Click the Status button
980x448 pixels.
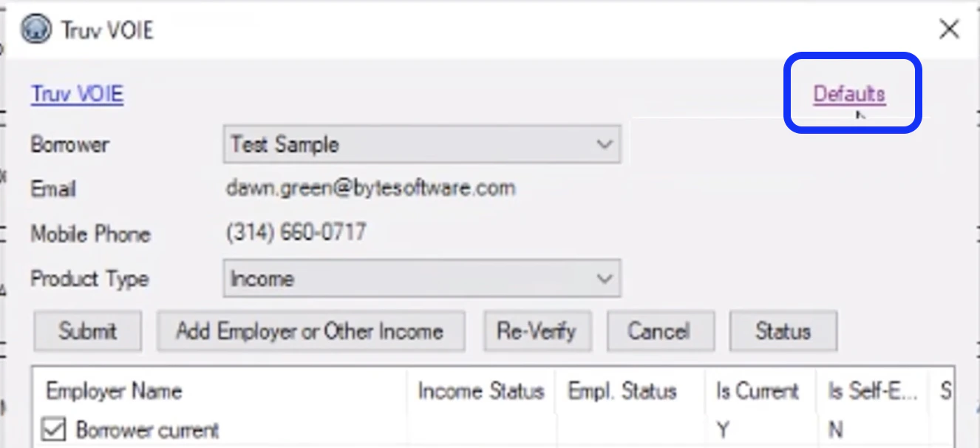(x=783, y=331)
